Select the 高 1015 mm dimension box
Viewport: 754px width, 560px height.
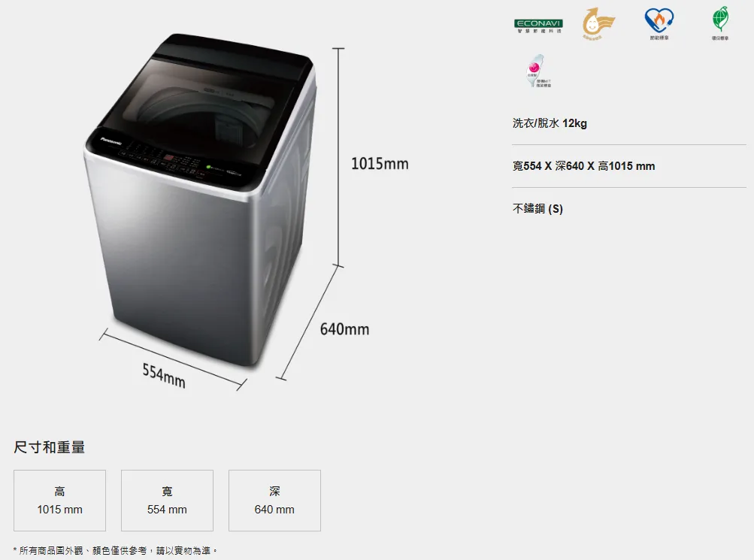pyautogui.click(x=59, y=501)
